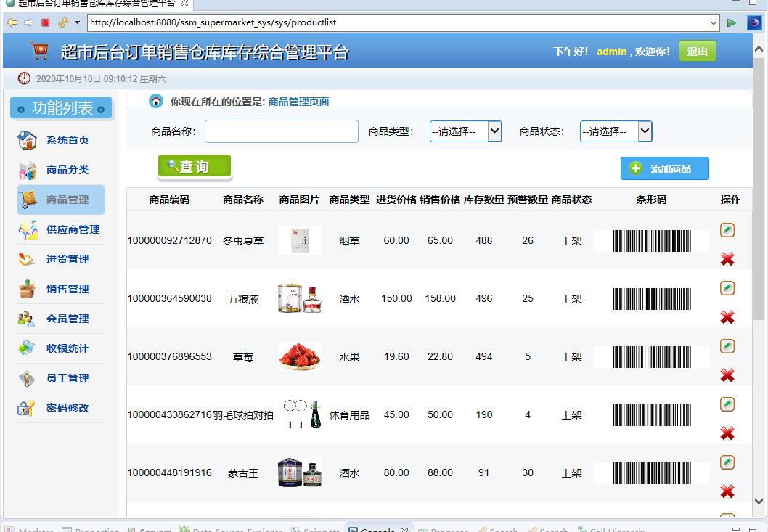Click the 查询 search button
This screenshot has width=768, height=532.
tap(194, 166)
